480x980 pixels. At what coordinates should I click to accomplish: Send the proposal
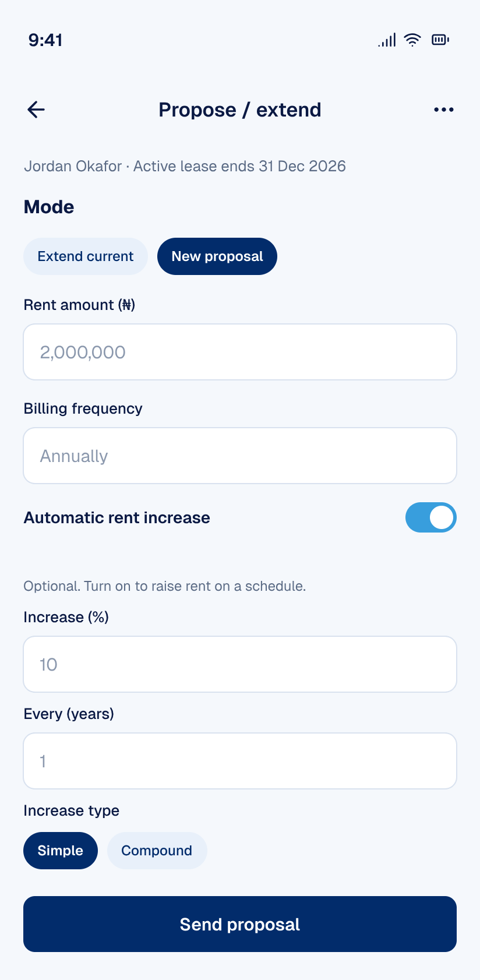coord(240,924)
